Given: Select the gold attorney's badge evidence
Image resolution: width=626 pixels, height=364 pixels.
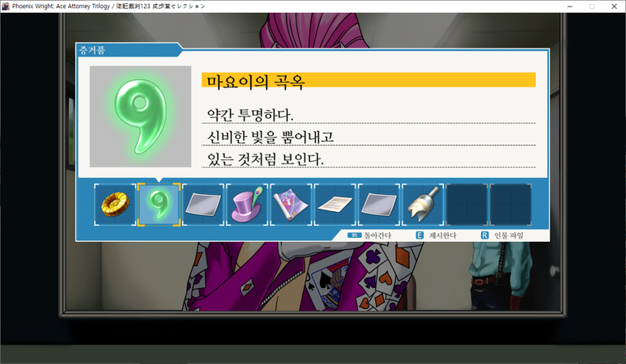Looking at the screenshot, I should click(115, 205).
